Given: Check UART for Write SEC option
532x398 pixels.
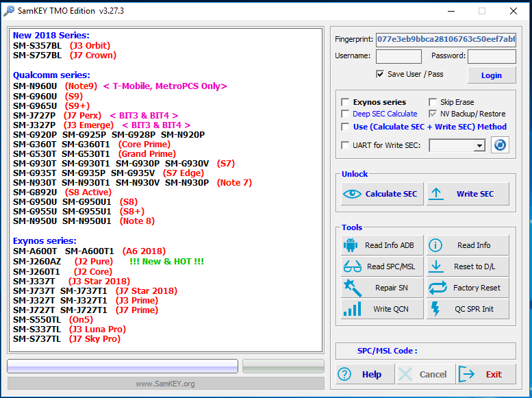Looking at the screenshot, I should (345, 145).
